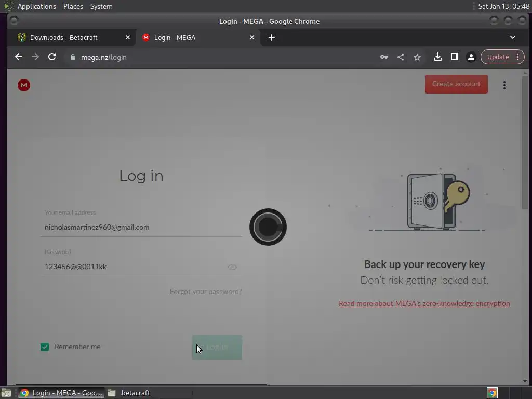Click the Chrome tray icon
Viewport: 532px width, 399px height.
click(492, 393)
